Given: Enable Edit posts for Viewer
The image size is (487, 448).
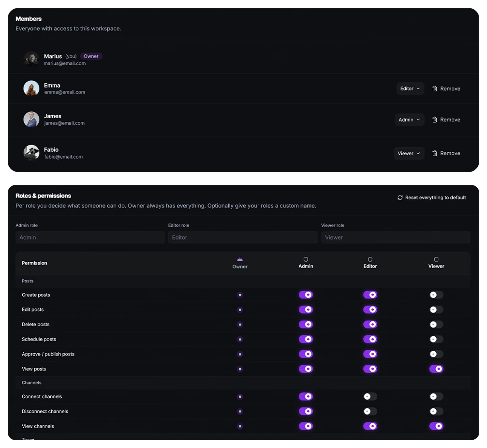Looking at the screenshot, I should click(x=436, y=310).
